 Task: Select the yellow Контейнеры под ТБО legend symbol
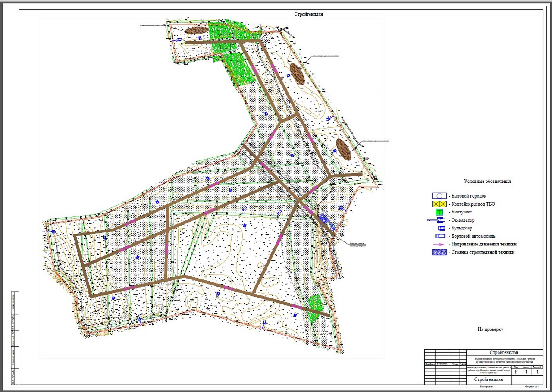439,204
